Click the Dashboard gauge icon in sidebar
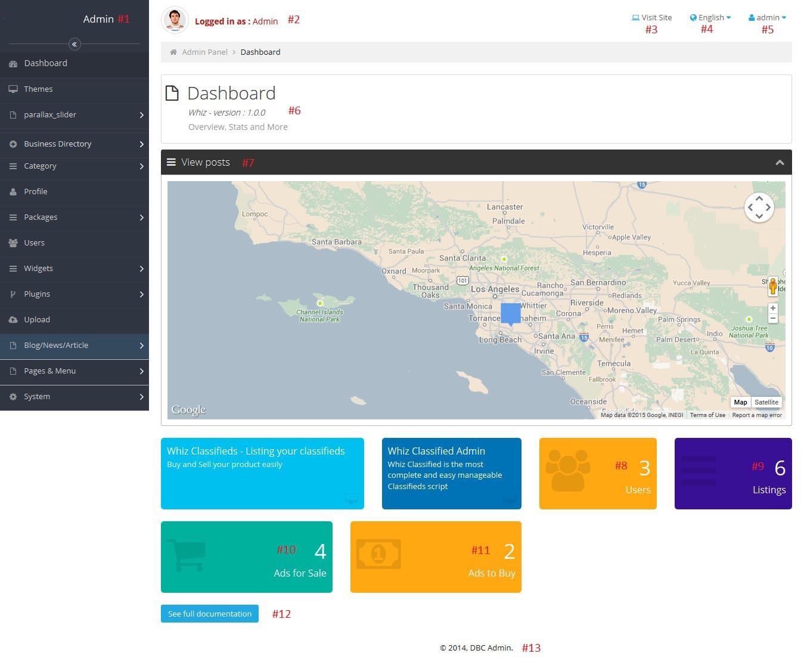804x672 pixels. pos(13,64)
